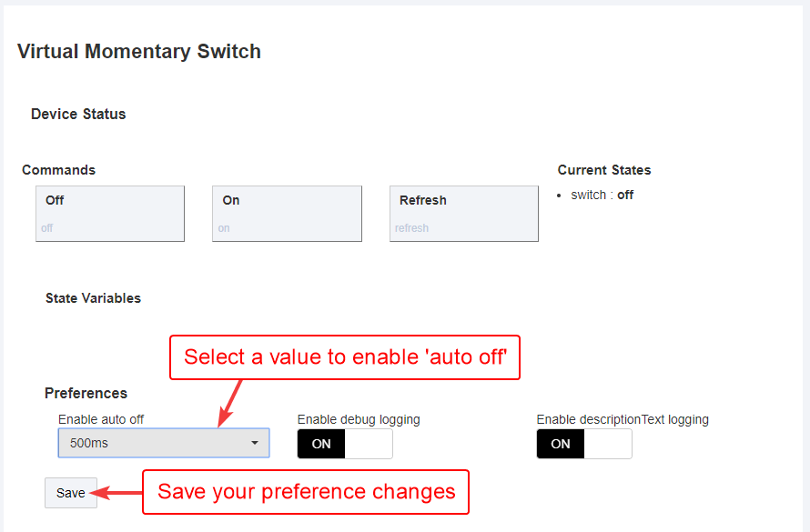Click the Preferences section heading
The width and height of the screenshot is (810, 532).
click(86, 393)
